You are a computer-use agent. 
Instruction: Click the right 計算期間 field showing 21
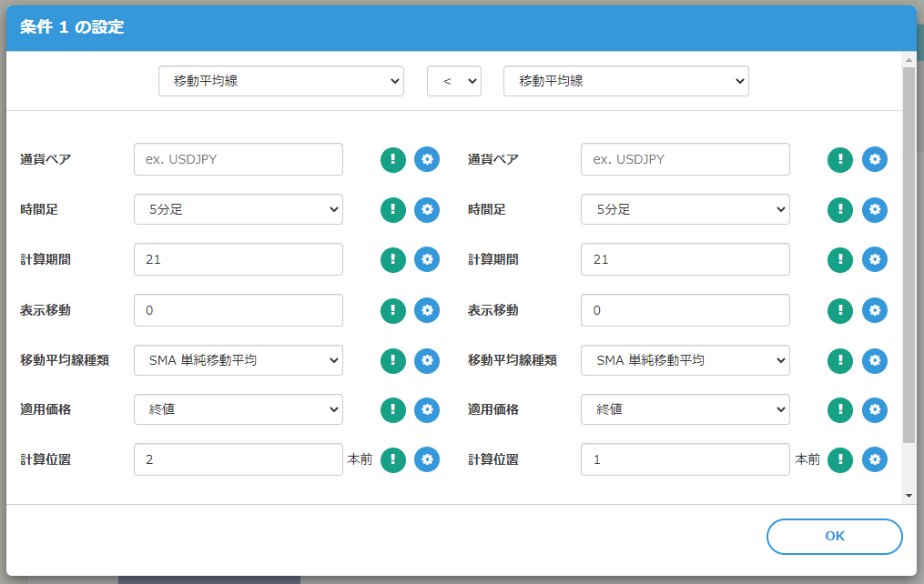[x=685, y=260]
